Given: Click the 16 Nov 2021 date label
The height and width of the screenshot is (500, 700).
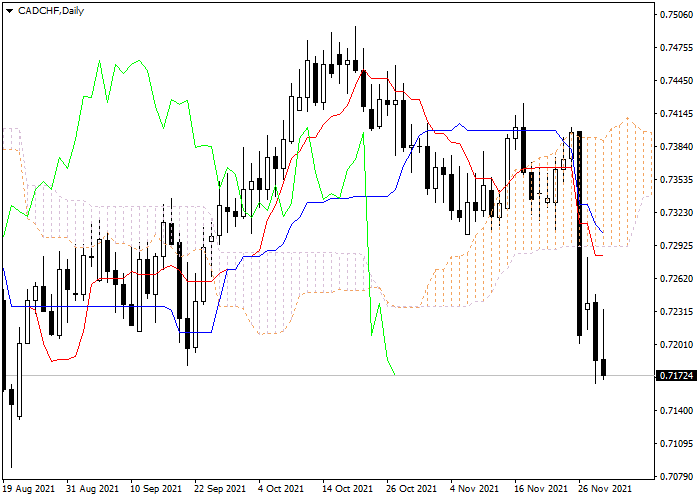Looking at the screenshot, I should (540, 489).
